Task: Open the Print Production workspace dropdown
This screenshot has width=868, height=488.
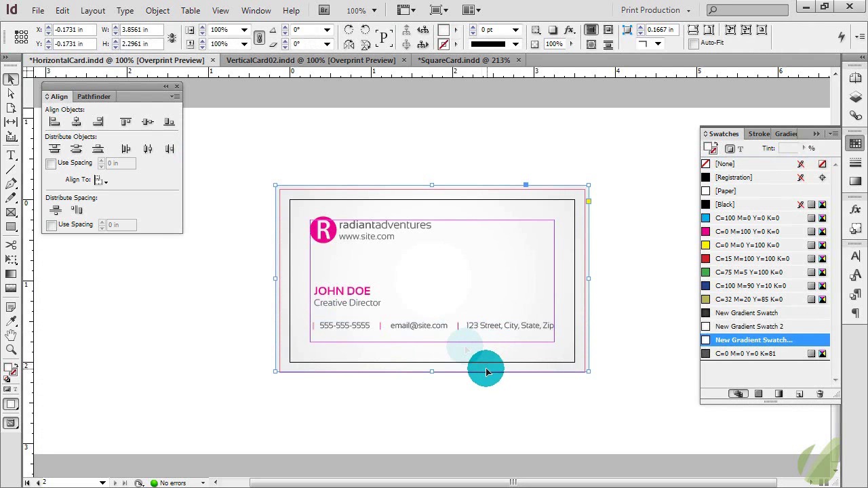Action: click(655, 10)
